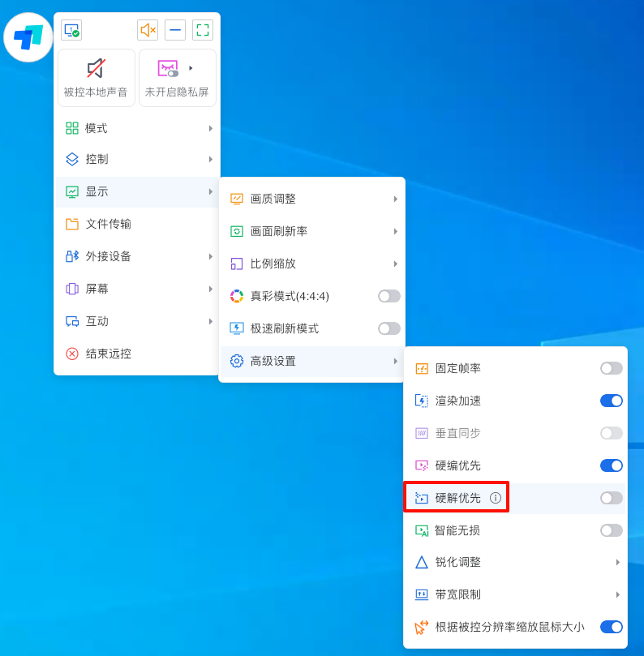The width and height of the screenshot is (644, 656).
Task: Disable the 渲染加速 toggle
Action: pos(611,401)
